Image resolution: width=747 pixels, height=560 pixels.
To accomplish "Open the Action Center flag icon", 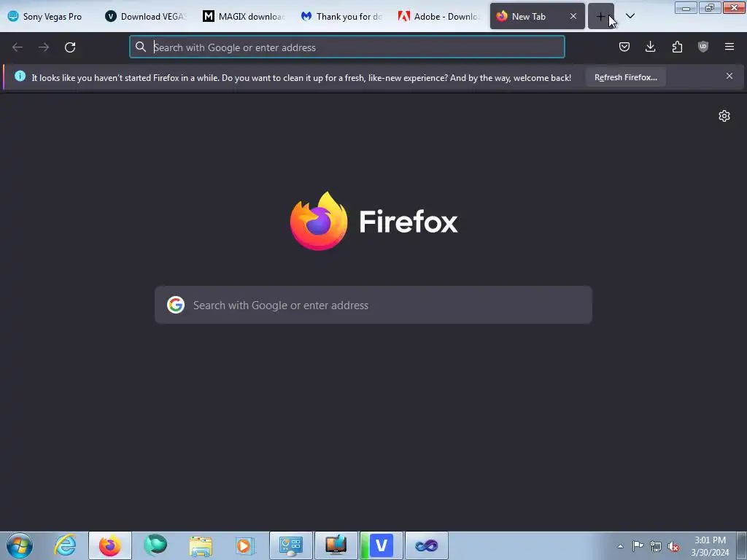I will point(638,546).
